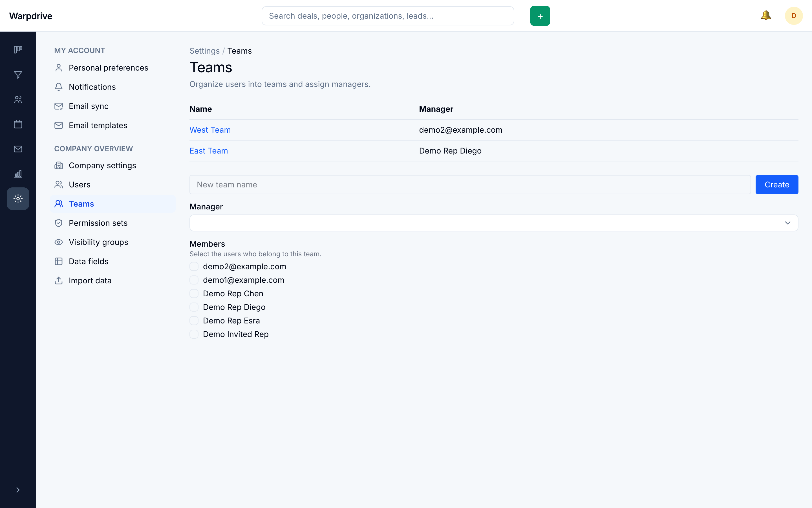Open the mail icon in the dark sidebar
The image size is (812, 508).
18,149
